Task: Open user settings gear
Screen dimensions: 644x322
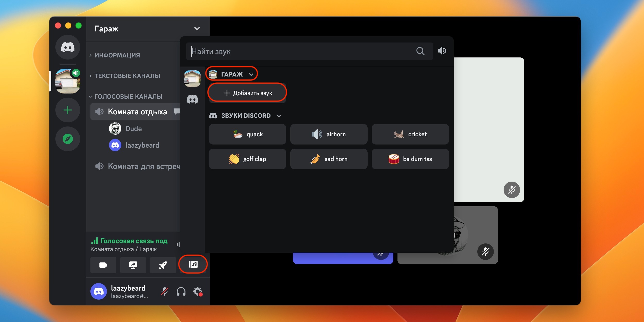Action: click(198, 292)
